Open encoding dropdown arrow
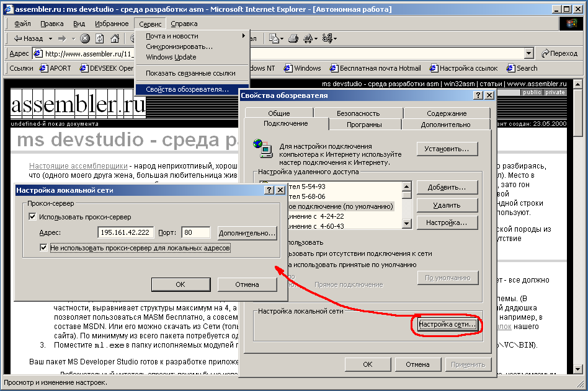The height and width of the screenshot is (391, 588). point(336,38)
